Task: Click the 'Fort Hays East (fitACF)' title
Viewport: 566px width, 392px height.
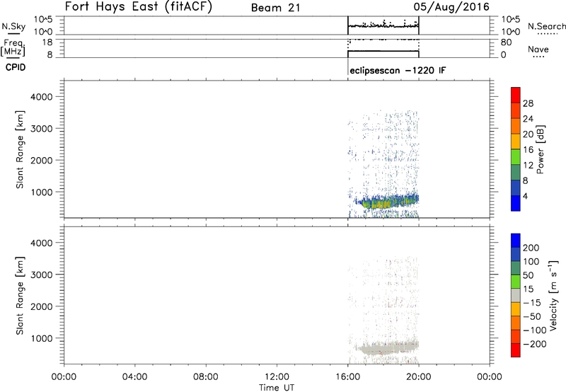Action: tap(138, 7)
